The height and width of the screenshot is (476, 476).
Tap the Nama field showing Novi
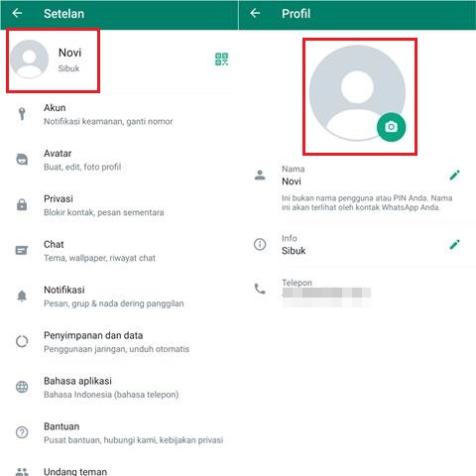pyautogui.click(x=357, y=187)
